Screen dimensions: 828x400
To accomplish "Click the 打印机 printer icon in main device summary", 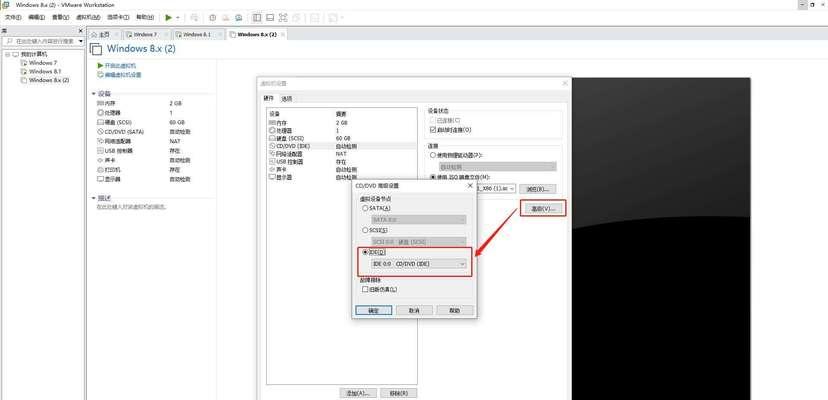I will pyautogui.click(x=100, y=170).
